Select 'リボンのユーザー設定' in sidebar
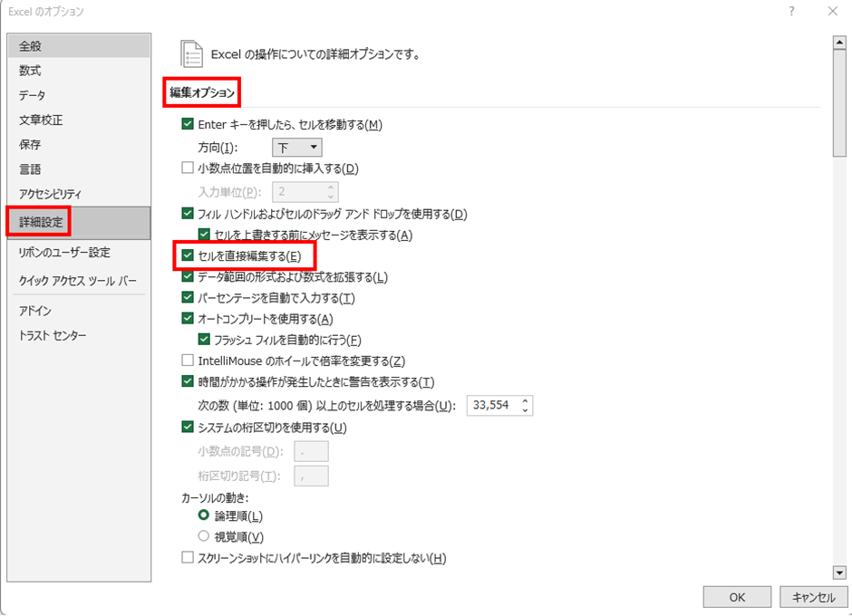852x616 pixels. tap(64, 253)
